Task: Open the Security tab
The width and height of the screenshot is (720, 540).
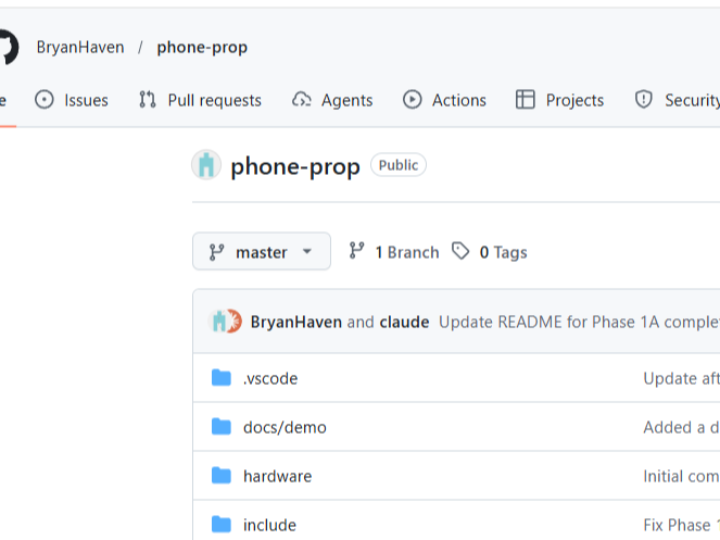Action: (x=678, y=100)
